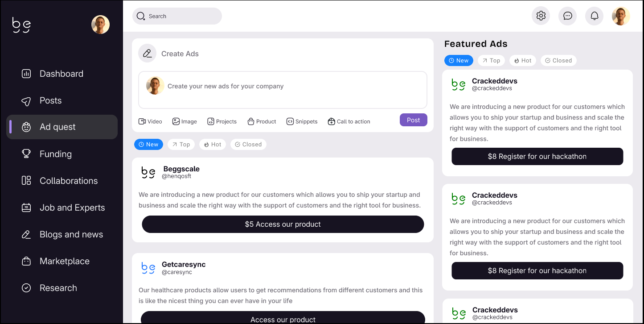Filter main feed by Hot ads

pos(213,144)
